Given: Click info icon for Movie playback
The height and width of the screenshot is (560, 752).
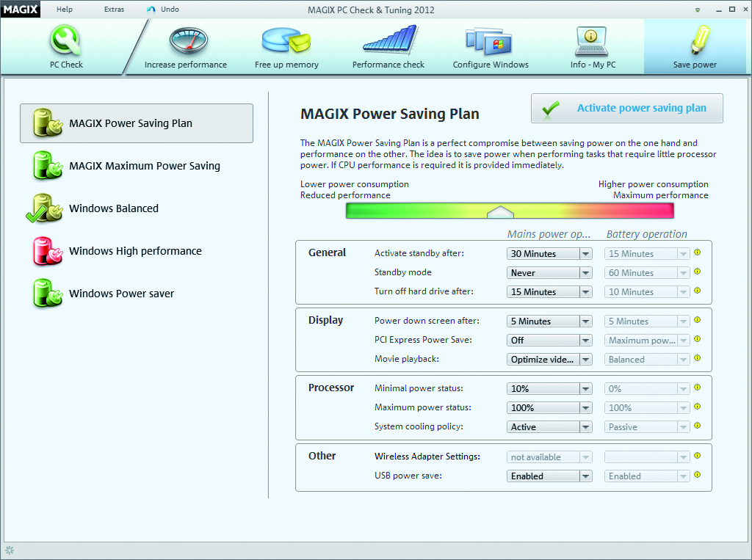Looking at the screenshot, I should (698, 358).
